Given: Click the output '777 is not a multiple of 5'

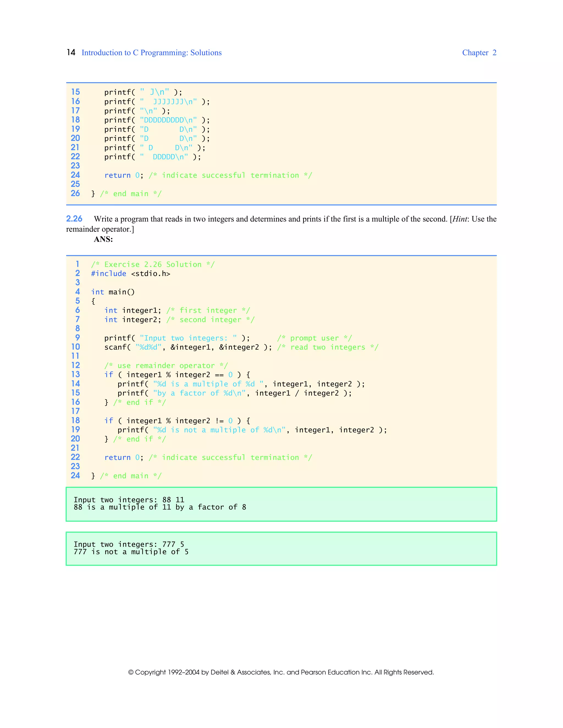Looking at the screenshot, I should point(131,552).
